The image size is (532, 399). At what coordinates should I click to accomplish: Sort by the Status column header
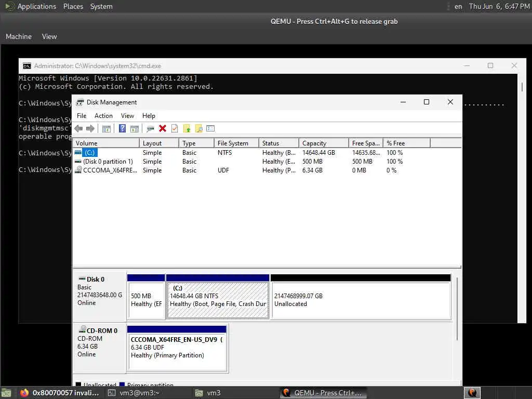[x=279, y=143]
